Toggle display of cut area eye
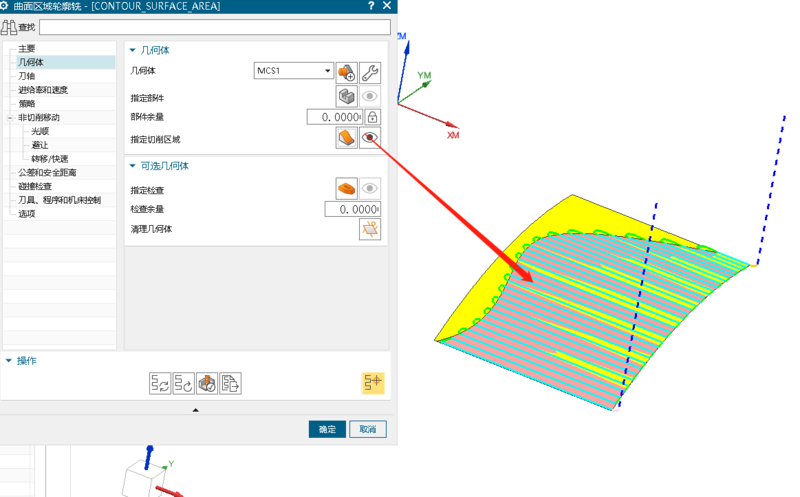Viewport: 800px width, 497px height. 370,137
